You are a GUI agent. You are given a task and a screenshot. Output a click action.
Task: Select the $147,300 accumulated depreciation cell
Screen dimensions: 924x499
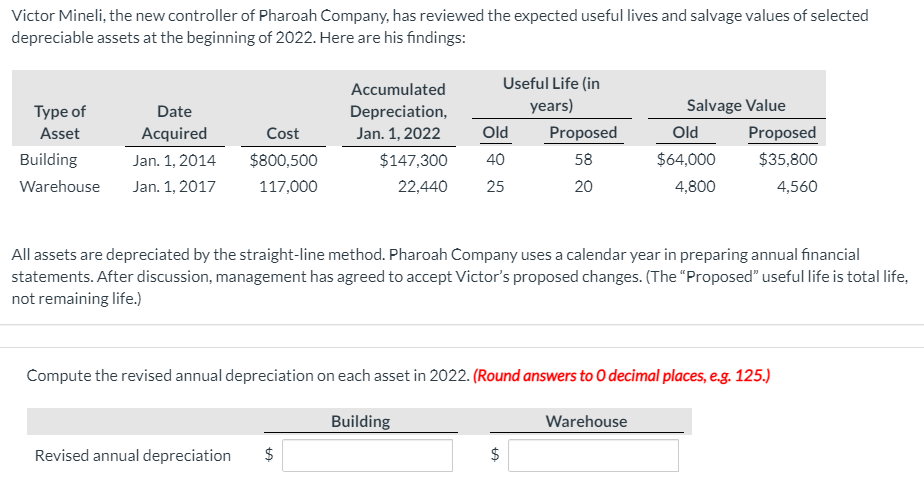click(x=414, y=159)
